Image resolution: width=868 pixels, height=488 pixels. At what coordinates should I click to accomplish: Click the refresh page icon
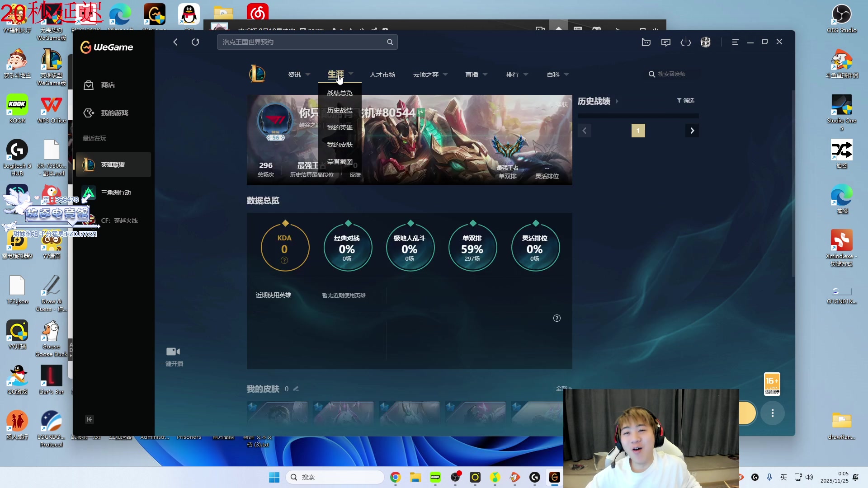pyautogui.click(x=195, y=42)
